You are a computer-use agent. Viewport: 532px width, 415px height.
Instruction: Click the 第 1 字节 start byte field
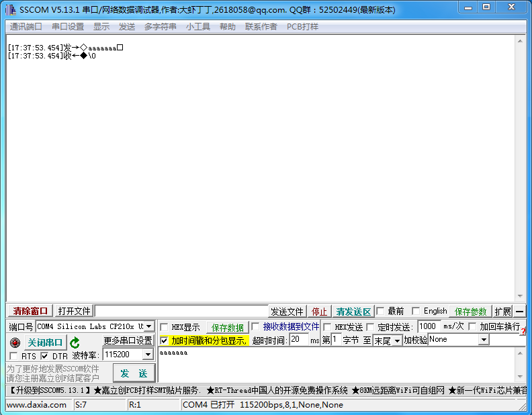pyautogui.click(x=336, y=339)
